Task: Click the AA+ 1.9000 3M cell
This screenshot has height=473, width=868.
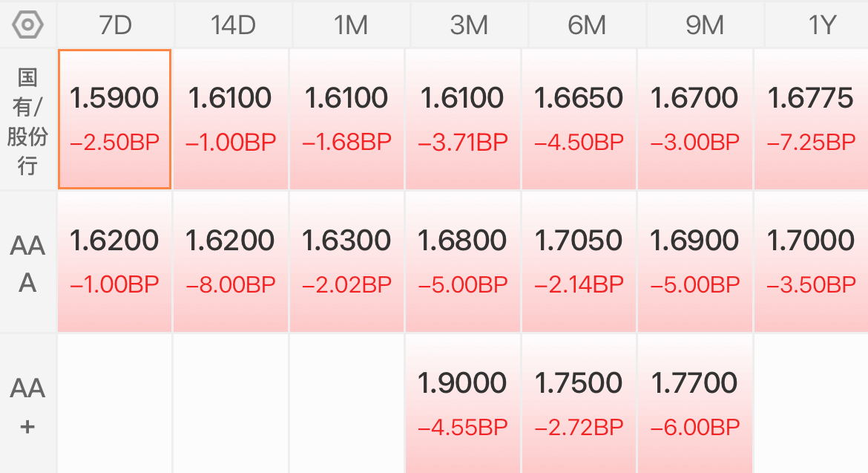Action: pyautogui.click(x=463, y=404)
